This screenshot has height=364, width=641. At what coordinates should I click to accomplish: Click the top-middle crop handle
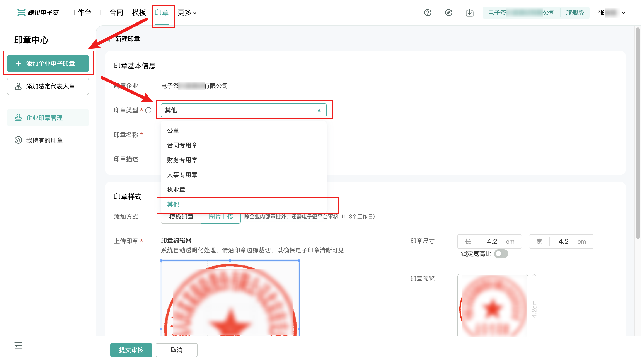[x=230, y=260]
